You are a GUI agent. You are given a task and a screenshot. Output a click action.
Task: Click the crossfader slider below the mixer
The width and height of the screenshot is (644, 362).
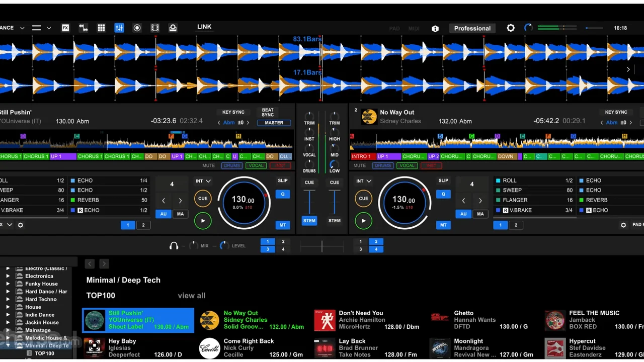click(322, 246)
